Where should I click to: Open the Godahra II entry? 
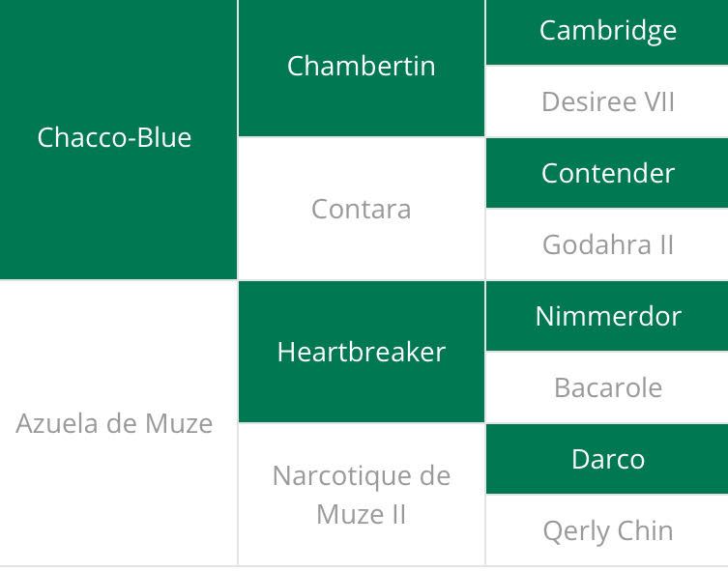(607, 244)
